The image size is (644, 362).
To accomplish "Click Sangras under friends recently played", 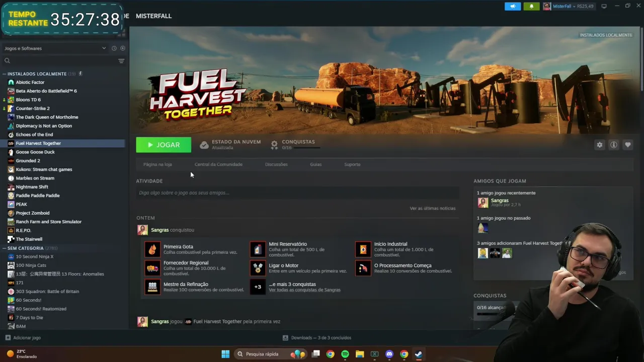I will pyautogui.click(x=500, y=201).
